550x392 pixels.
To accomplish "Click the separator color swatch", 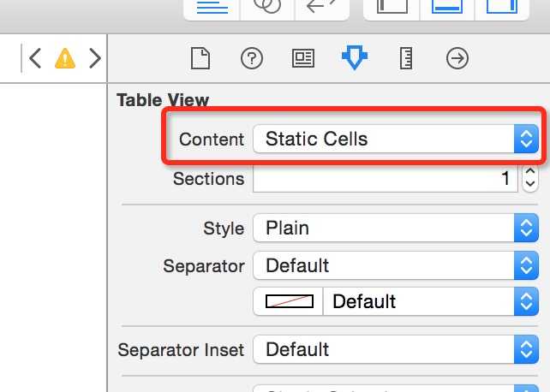I will point(290,301).
